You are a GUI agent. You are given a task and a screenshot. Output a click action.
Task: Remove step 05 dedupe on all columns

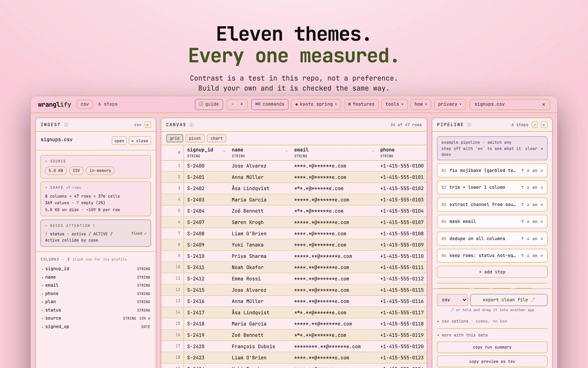pos(542,239)
